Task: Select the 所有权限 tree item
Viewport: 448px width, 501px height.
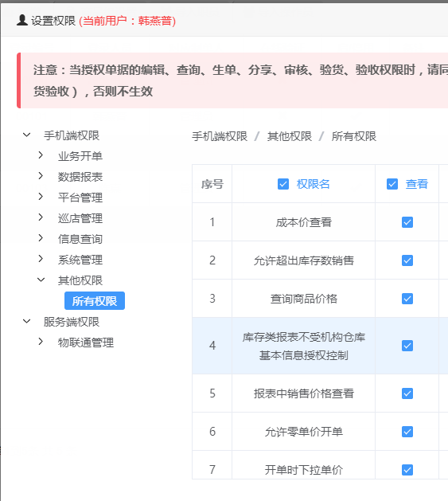Action: tap(95, 300)
